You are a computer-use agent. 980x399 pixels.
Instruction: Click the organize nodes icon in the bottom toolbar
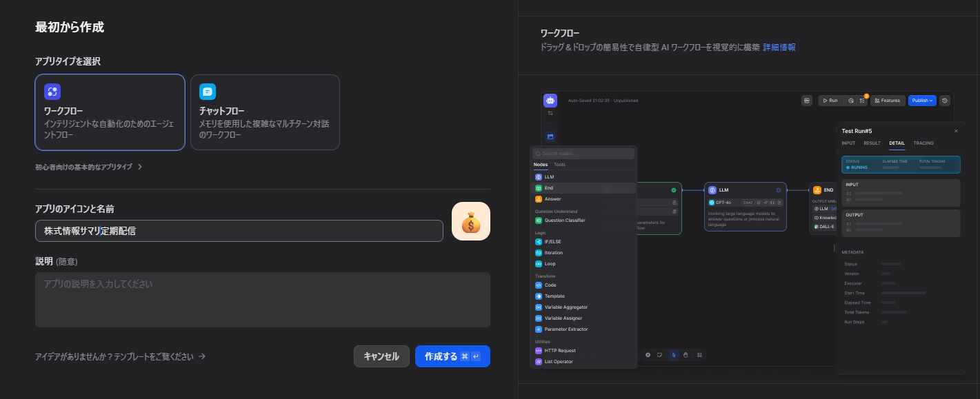(x=699, y=355)
